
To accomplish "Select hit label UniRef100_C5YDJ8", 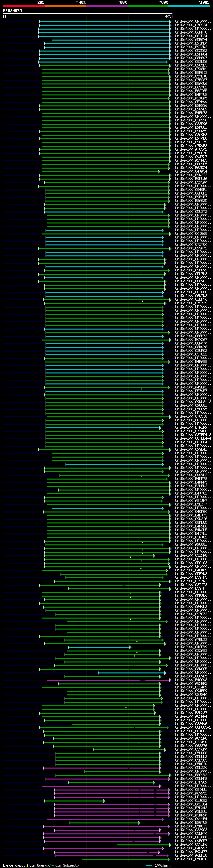I will point(191,76).
